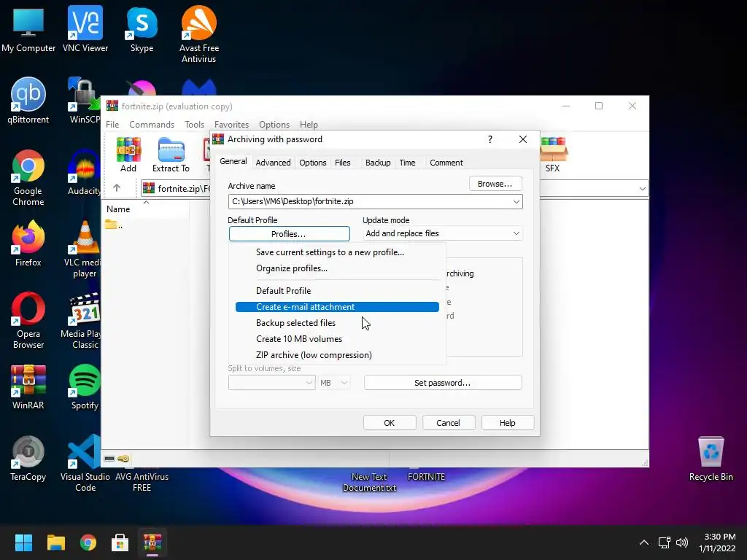Open the Comment tab
The image size is (747, 560).
[446, 163]
